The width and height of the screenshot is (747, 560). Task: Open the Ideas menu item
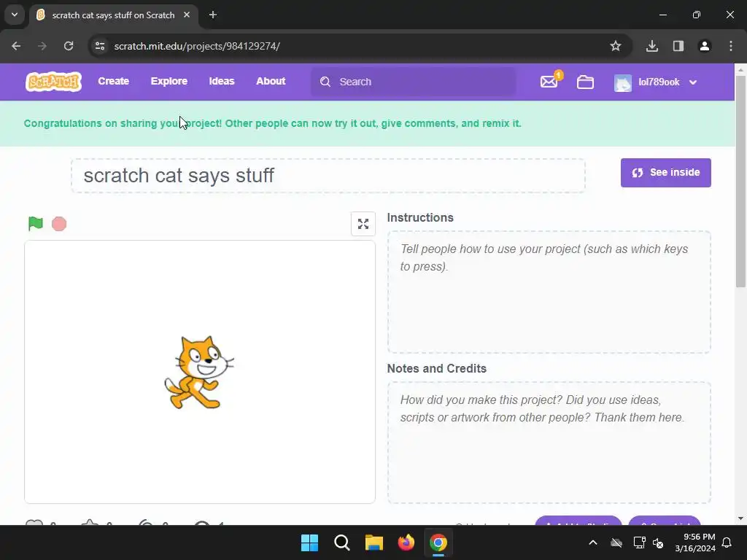(x=222, y=82)
